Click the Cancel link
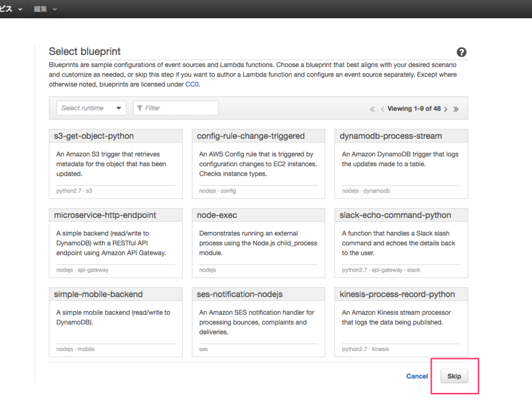 pos(417,376)
